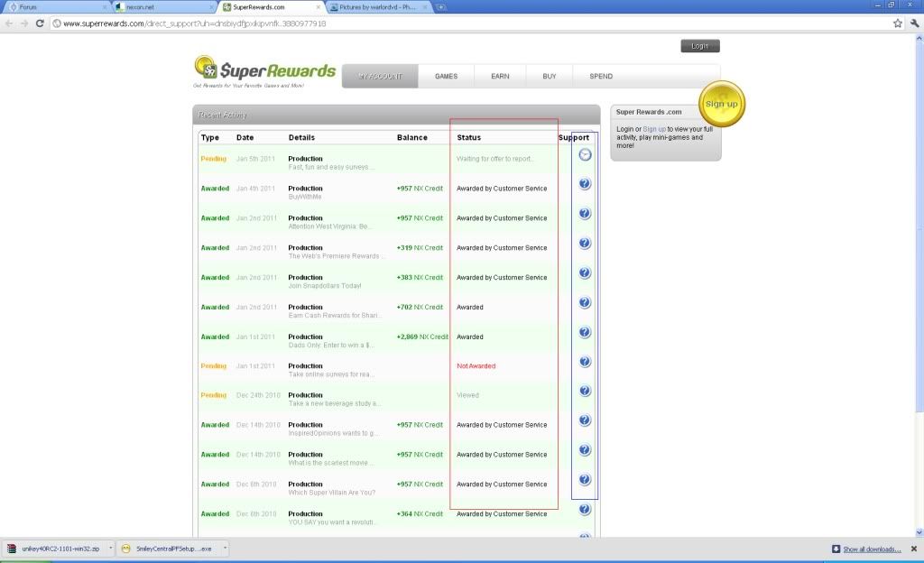Open the SmileyCentralPFSetup exe download

[168, 549]
